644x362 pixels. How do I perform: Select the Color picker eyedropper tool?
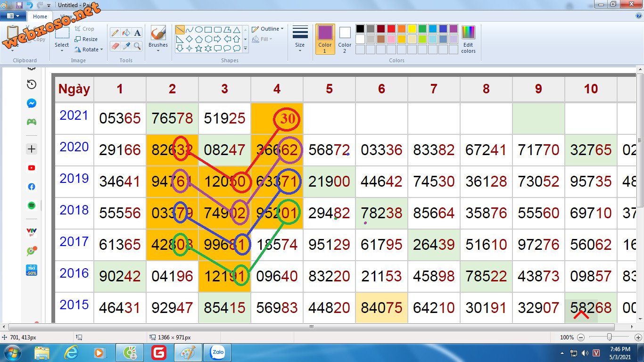(126, 46)
